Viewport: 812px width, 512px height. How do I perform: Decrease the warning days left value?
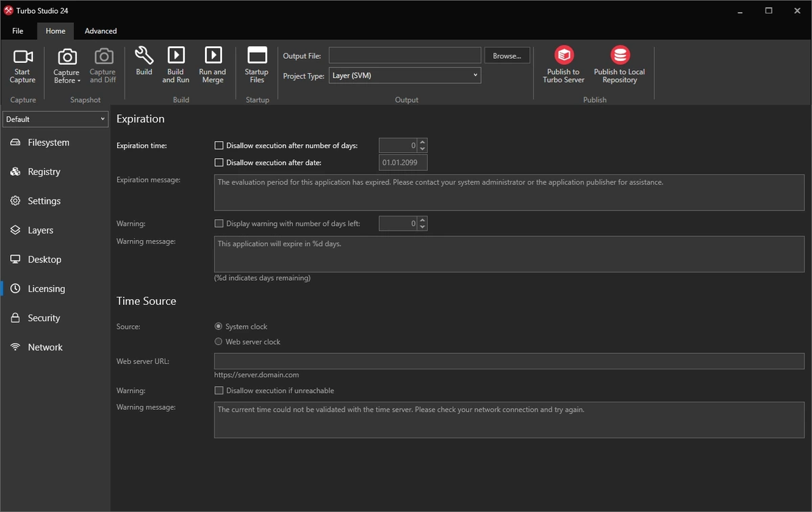coord(422,227)
